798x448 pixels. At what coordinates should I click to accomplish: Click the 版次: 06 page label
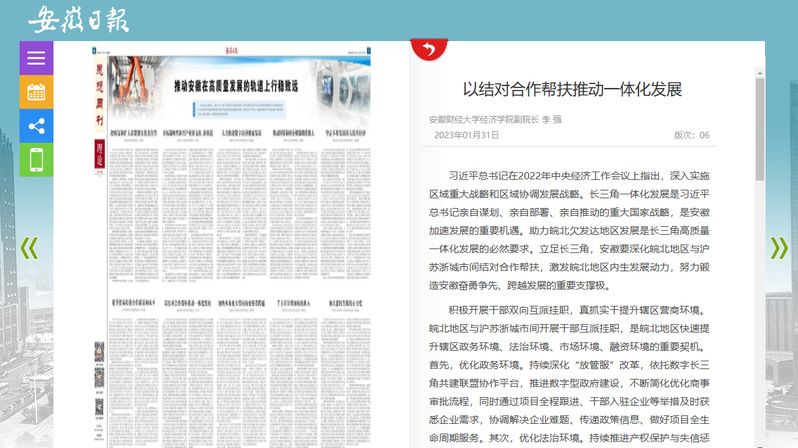click(x=691, y=135)
